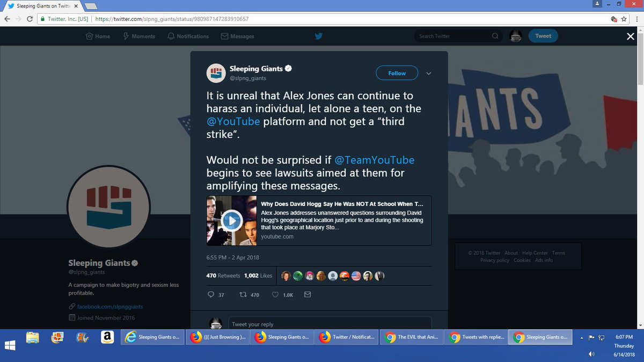This screenshot has width=644, height=362.
Task: Click the retweet icon under the tweet
Action: pos(243,294)
